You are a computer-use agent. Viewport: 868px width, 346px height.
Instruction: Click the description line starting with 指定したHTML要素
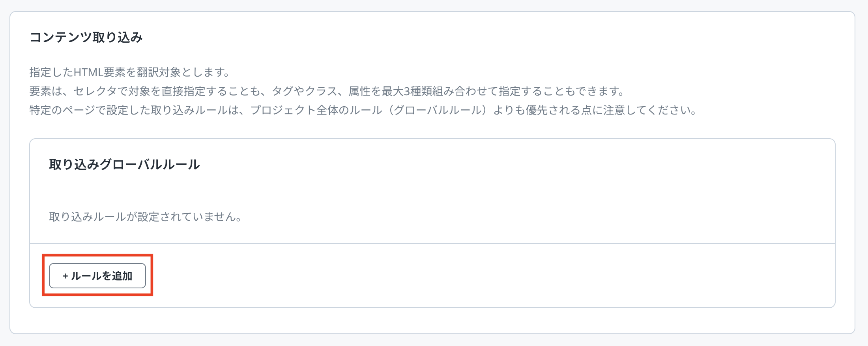(x=129, y=72)
